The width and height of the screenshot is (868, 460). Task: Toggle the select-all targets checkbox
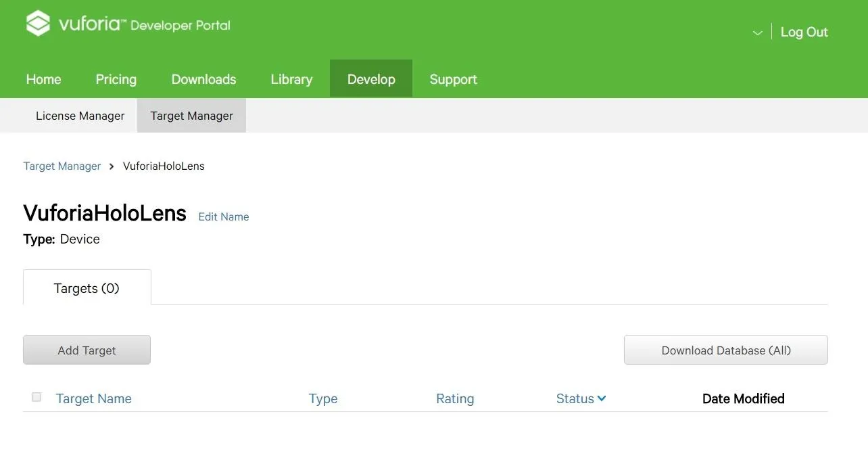coord(37,397)
